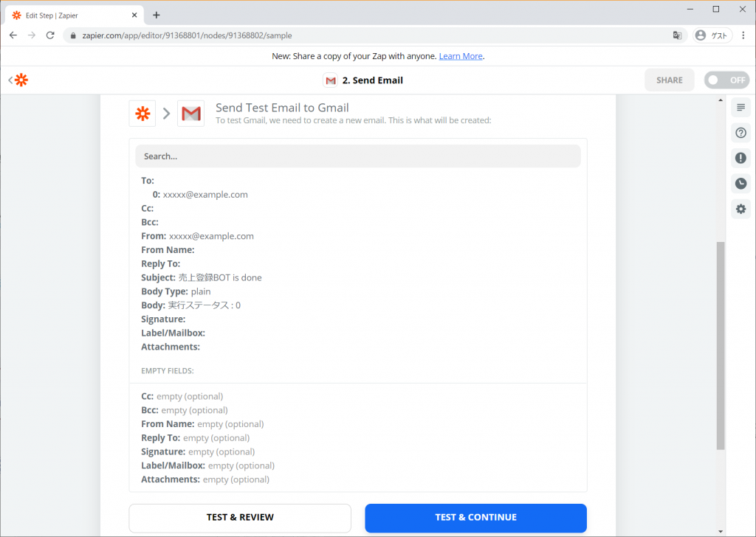
Task: Click the Gmail icon beside Send Email title
Action: tap(330, 80)
